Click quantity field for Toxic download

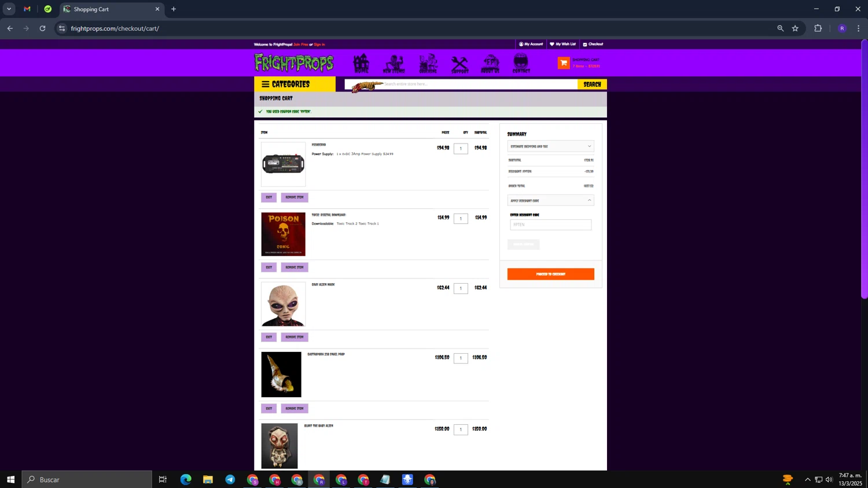coord(461,219)
